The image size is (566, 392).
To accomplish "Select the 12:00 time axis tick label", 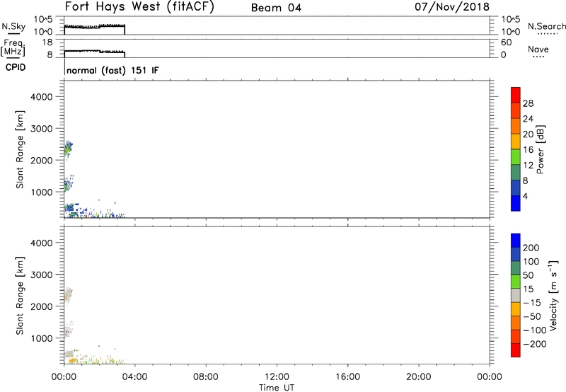I will point(277,376).
